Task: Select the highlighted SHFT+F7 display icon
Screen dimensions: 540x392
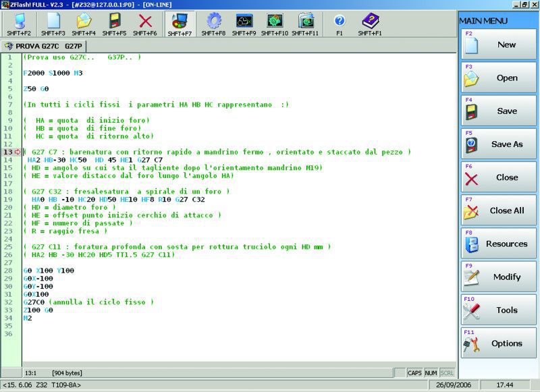Action: pyautogui.click(x=180, y=19)
